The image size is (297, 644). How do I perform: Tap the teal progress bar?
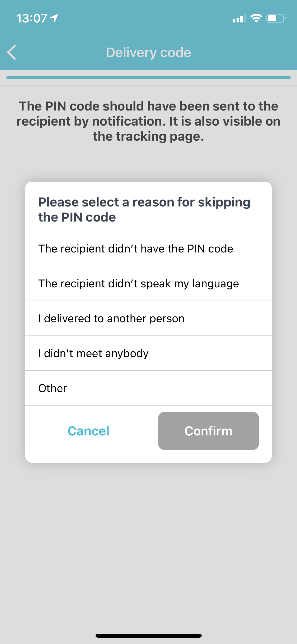coord(148,78)
